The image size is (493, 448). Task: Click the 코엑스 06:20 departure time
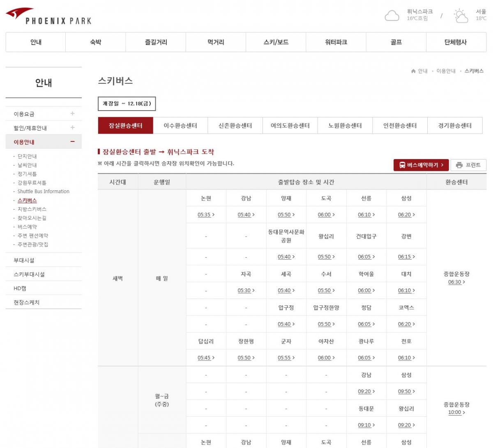click(x=406, y=324)
